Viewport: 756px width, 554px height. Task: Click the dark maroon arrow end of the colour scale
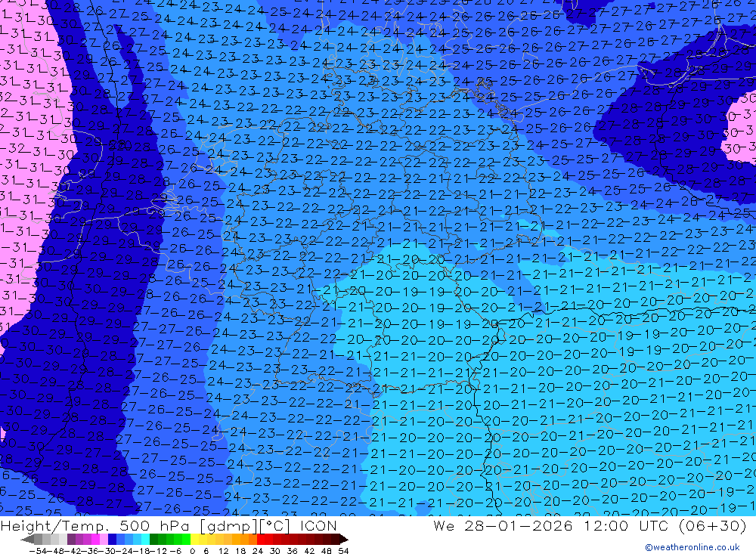344,540
